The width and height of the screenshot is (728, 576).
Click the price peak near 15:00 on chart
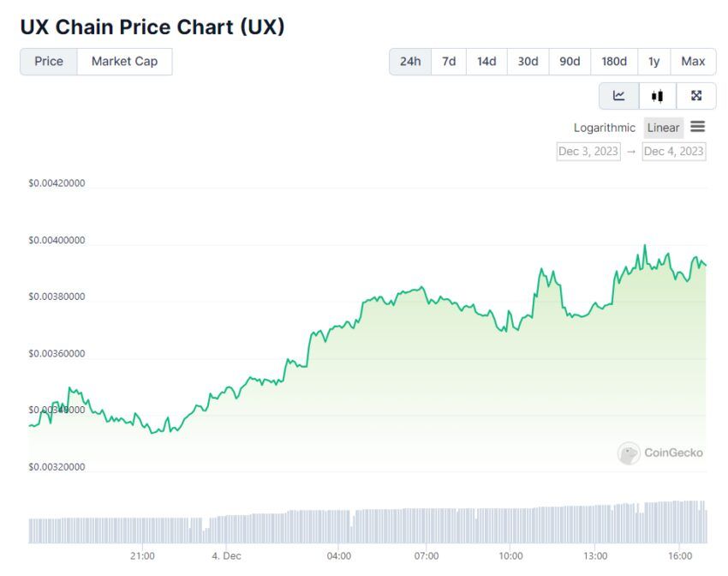[644, 245]
